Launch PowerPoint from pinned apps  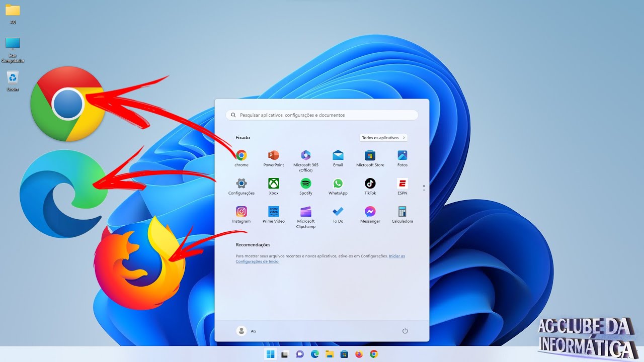pos(274,158)
